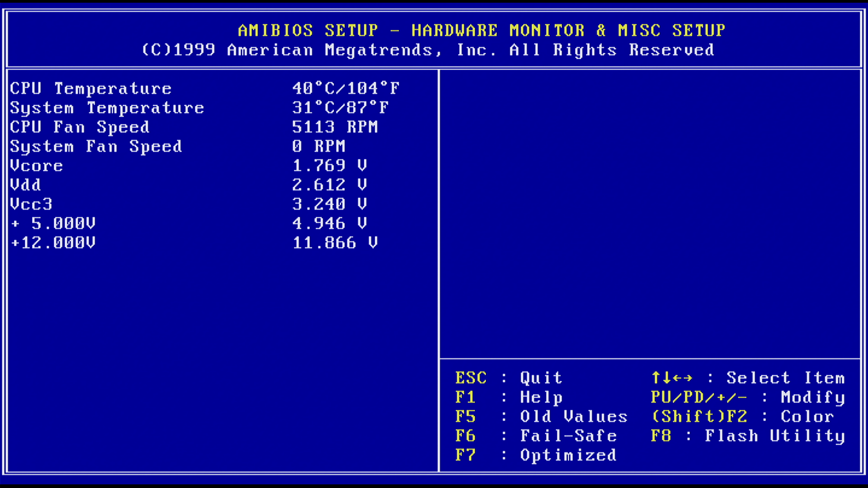Viewport: 868px width, 488px height.
Task: Click the ESC Quit key hint
Action: click(509, 378)
